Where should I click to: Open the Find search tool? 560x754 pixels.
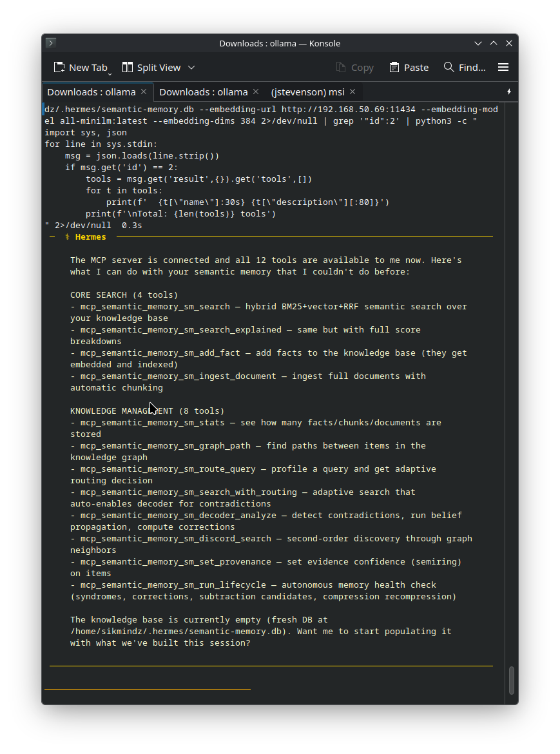tap(465, 67)
